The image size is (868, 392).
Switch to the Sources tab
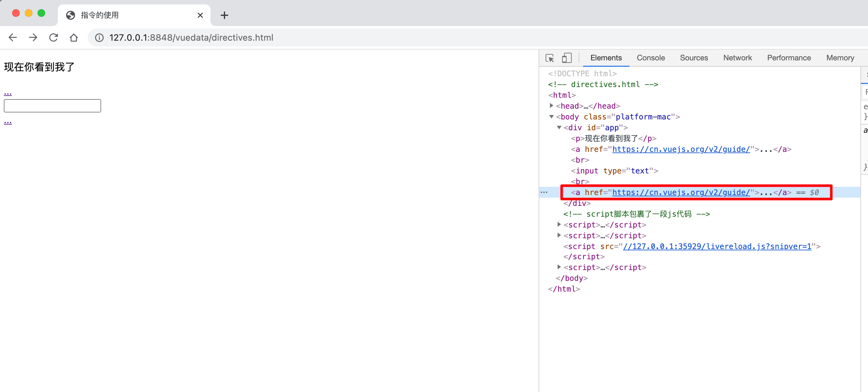coord(694,58)
